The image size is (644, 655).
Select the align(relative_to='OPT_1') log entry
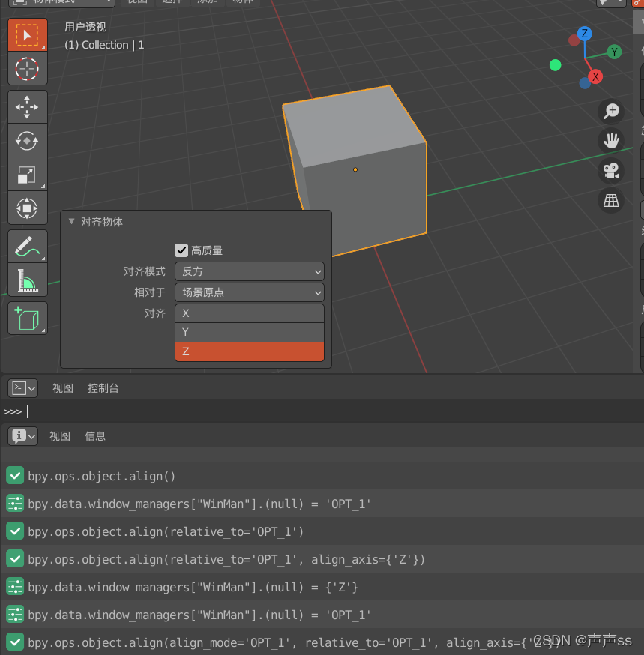click(322, 531)
